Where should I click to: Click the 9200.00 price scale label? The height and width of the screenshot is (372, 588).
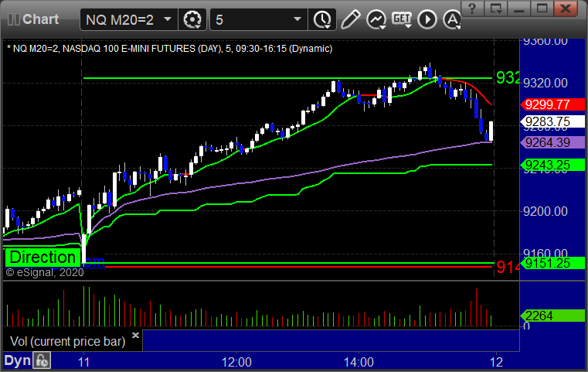tap(546, 211)
